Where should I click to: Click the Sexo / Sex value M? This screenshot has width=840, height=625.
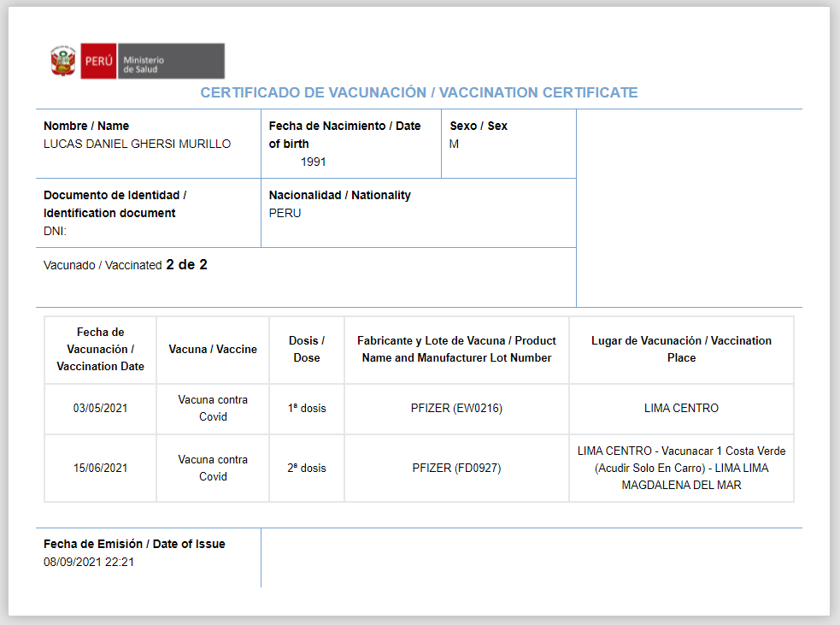(454, 144)
